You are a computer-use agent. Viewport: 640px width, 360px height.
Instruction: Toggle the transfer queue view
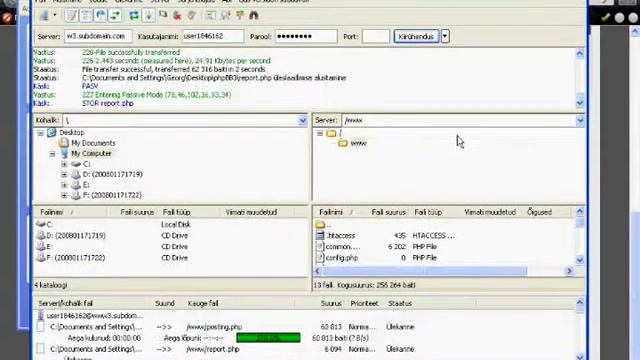[x=116, y=16]
